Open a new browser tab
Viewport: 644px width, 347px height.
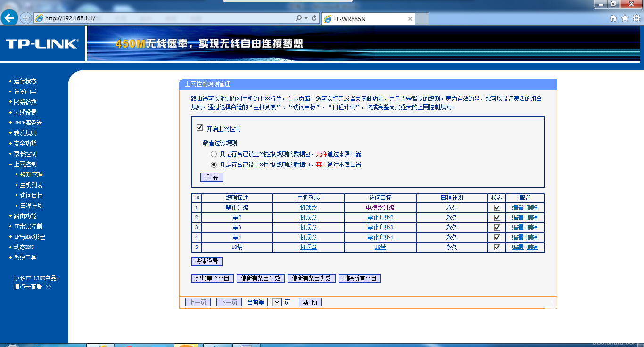[x=422, y=19]
